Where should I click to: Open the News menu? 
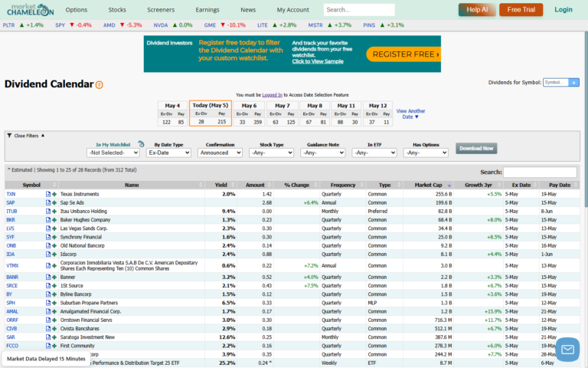[x=248, y=10]
